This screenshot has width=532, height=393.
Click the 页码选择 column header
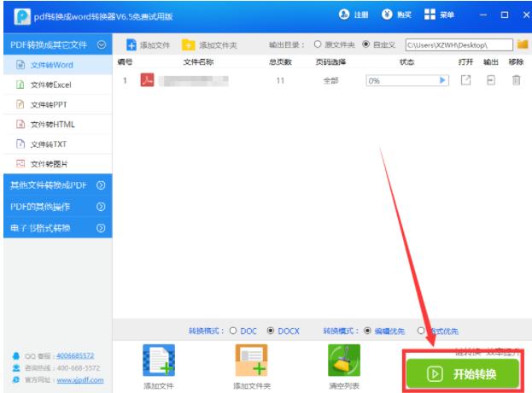click(x=330, y=62)
